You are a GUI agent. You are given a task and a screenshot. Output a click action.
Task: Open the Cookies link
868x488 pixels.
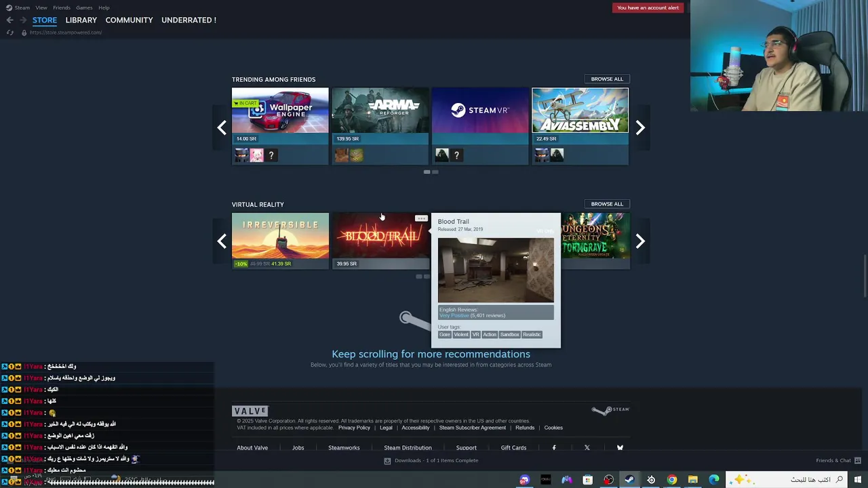[553, 428]
